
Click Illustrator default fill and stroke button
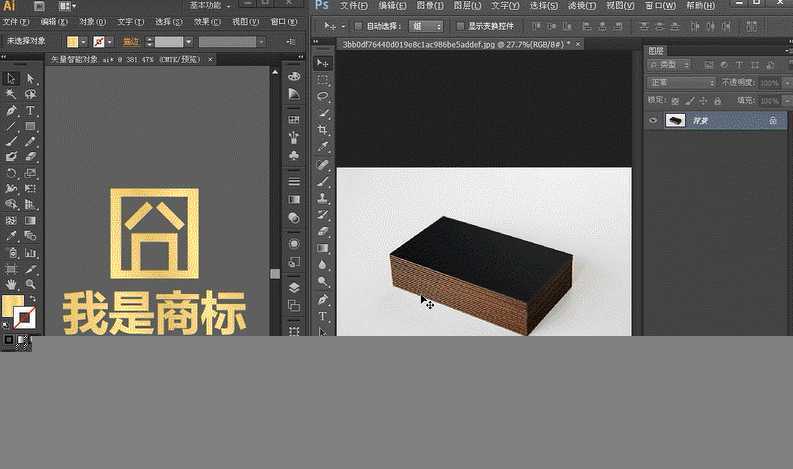(6, 324)
